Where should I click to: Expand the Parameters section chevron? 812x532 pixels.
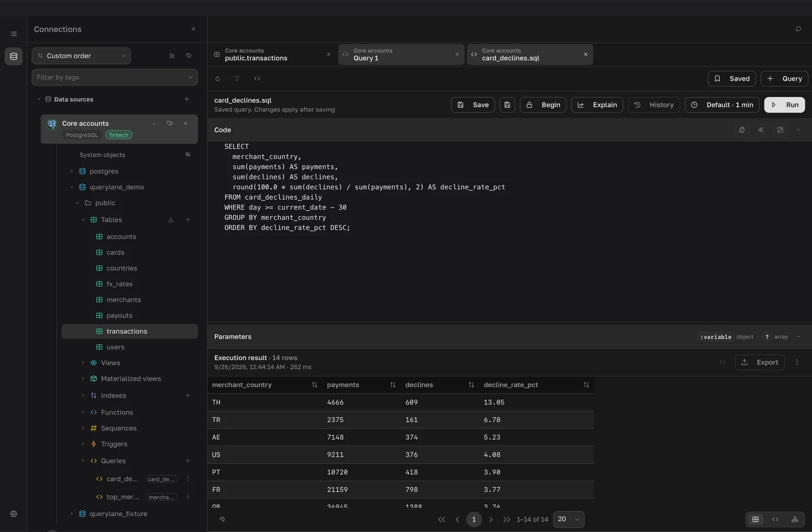coord(798,337)
